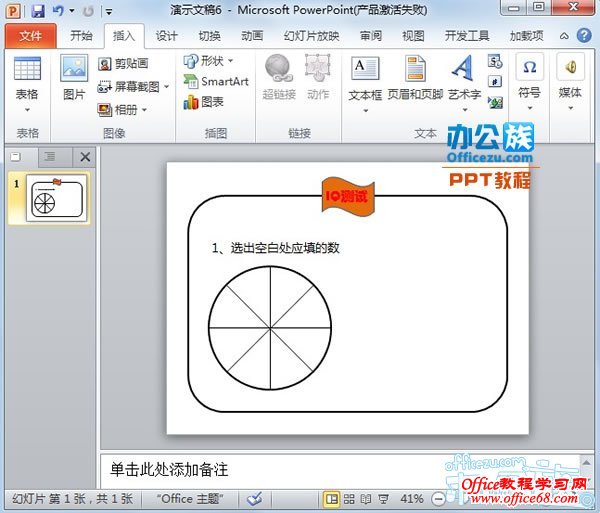
Task: Click the spell check icon in status bar
Action: coord(254,498)
